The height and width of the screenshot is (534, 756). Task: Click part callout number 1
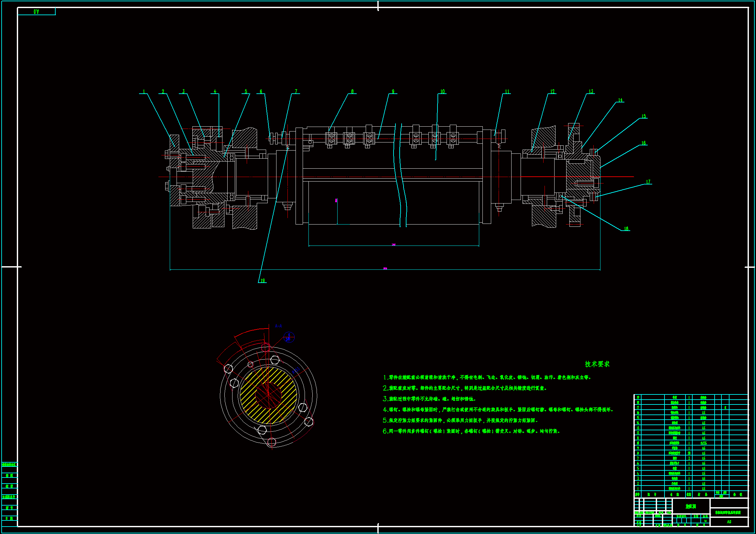144,91
